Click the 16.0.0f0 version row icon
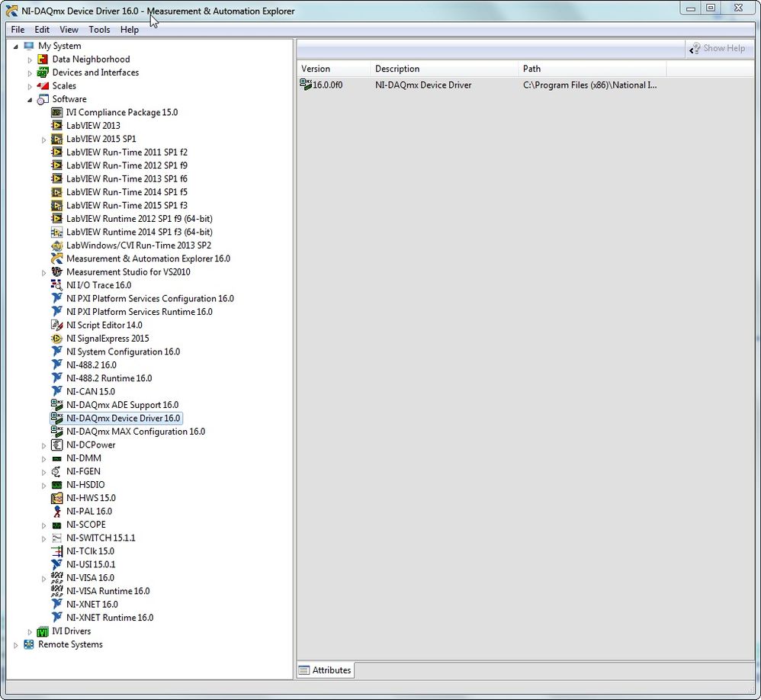 306,85
